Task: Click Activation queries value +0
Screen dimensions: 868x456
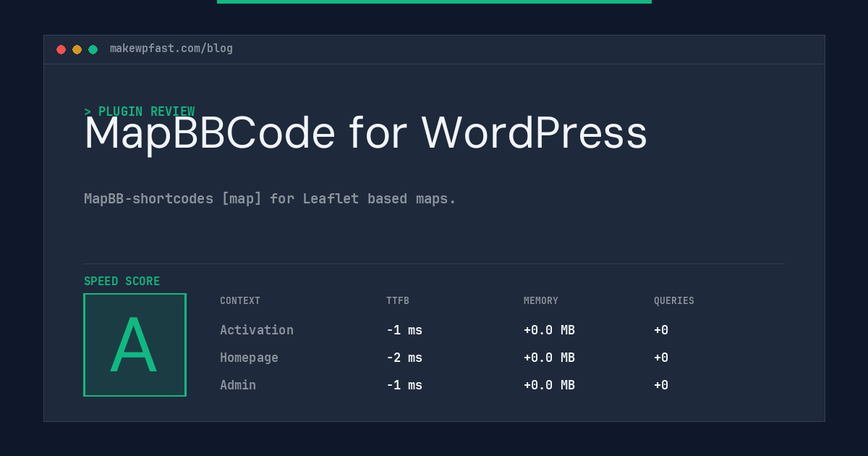Action: click(661, 330)
